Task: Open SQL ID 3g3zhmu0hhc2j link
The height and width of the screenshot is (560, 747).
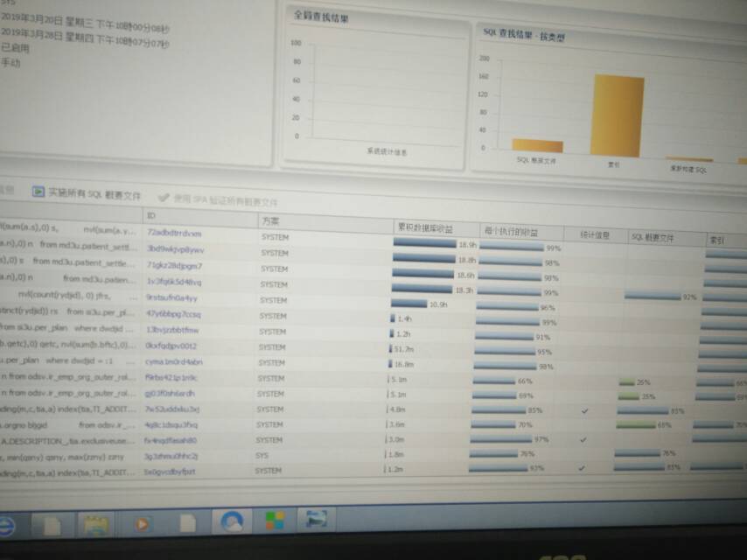Action: (171, 456)
